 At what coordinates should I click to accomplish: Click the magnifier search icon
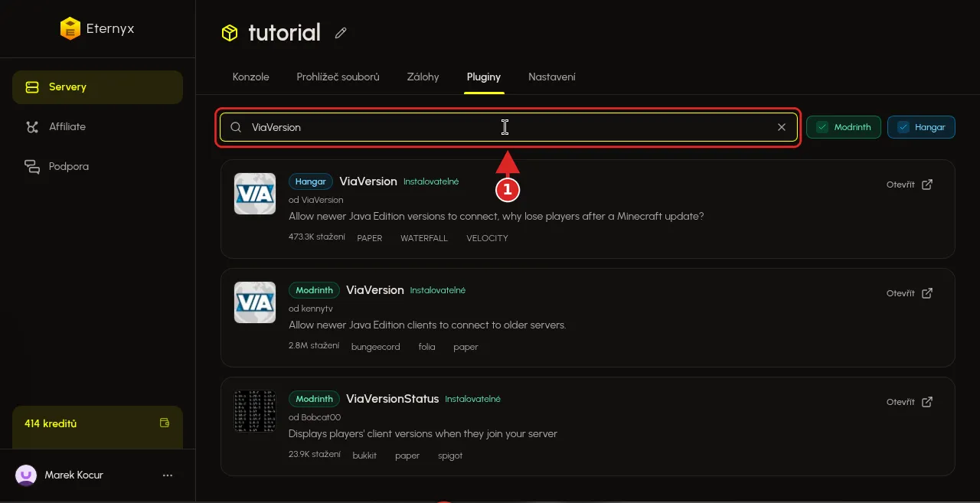(236, 128)
